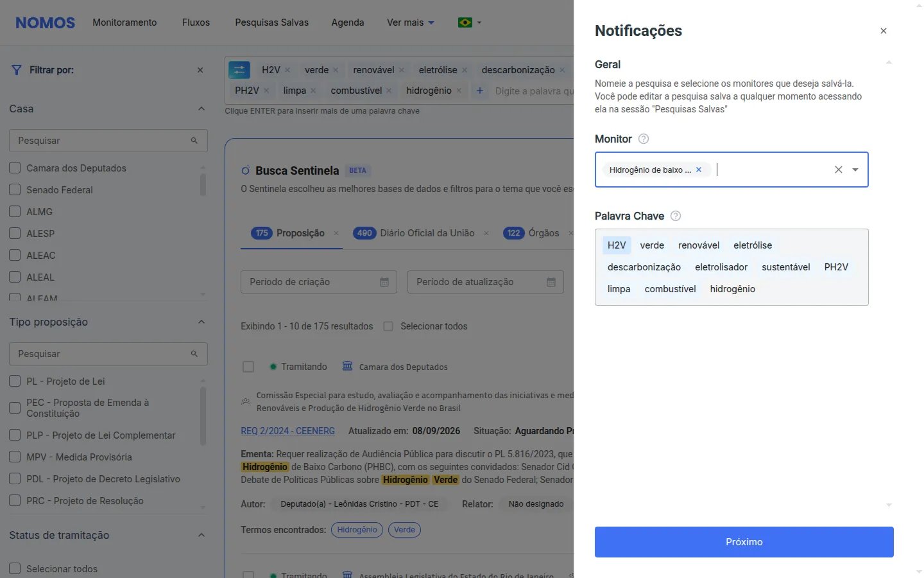
Task: Remove the H2V keyword chip
Action: [x=287, y=70]
